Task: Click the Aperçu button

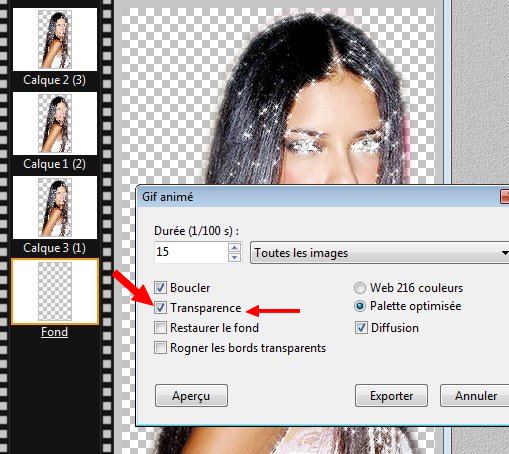Action: pos(191,396)
